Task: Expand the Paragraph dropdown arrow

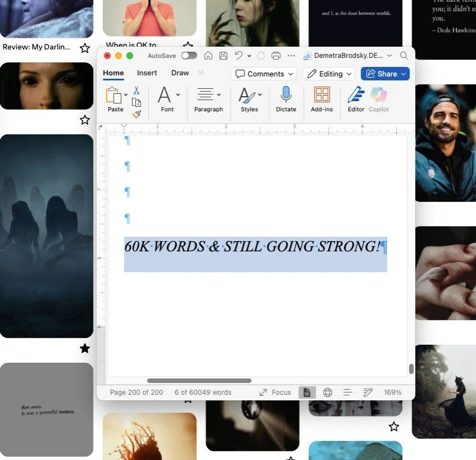Action: (219, 95)
